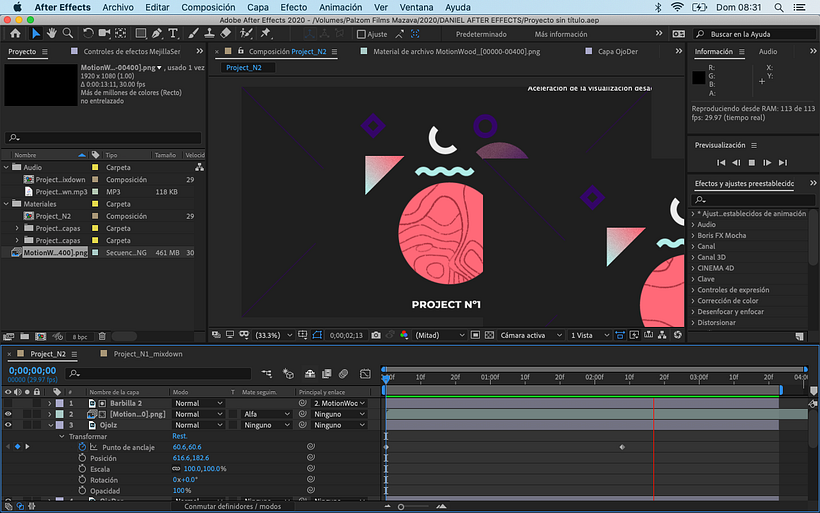Open 1 Vista layout dropdown
The image size is (820, 513).
click(x=590, y=335)
